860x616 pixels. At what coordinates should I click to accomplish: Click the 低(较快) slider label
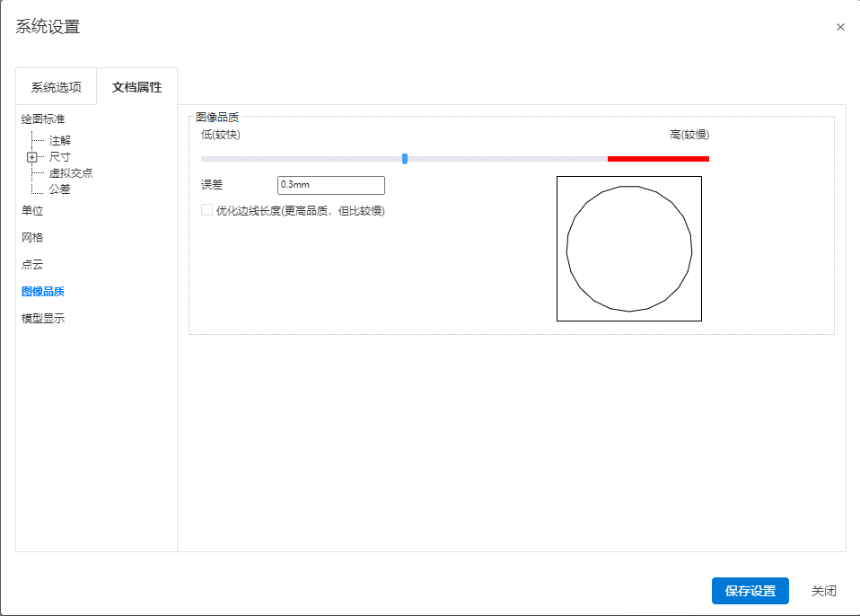pos(221,135)
